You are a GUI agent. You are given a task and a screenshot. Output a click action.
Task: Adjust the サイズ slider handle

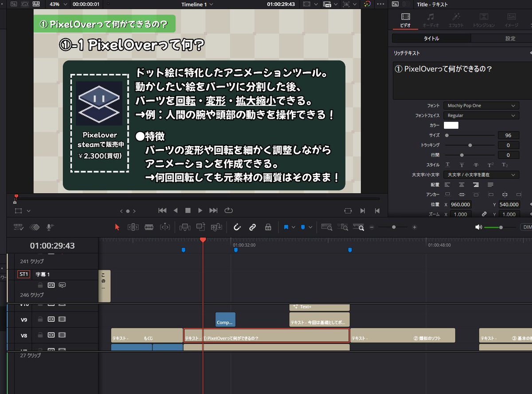tap(446, 135)
